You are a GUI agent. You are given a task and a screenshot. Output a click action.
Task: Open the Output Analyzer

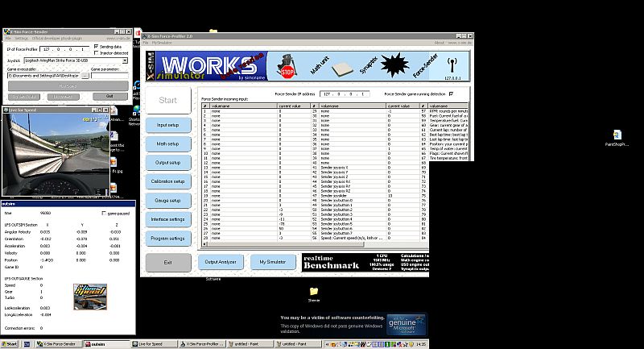click(221, 262)
